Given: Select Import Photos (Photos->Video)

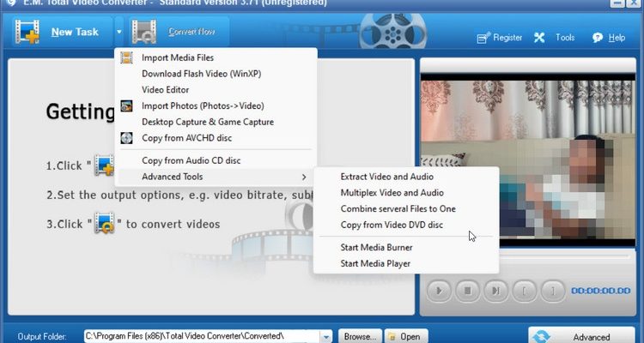Looking at the screenshot, I should coord(216,105).
